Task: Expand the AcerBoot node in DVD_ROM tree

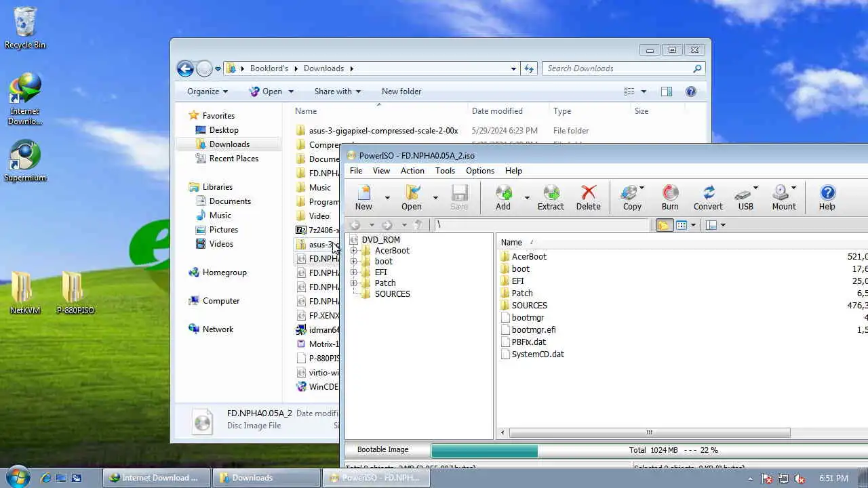Action: coord(353,251)
